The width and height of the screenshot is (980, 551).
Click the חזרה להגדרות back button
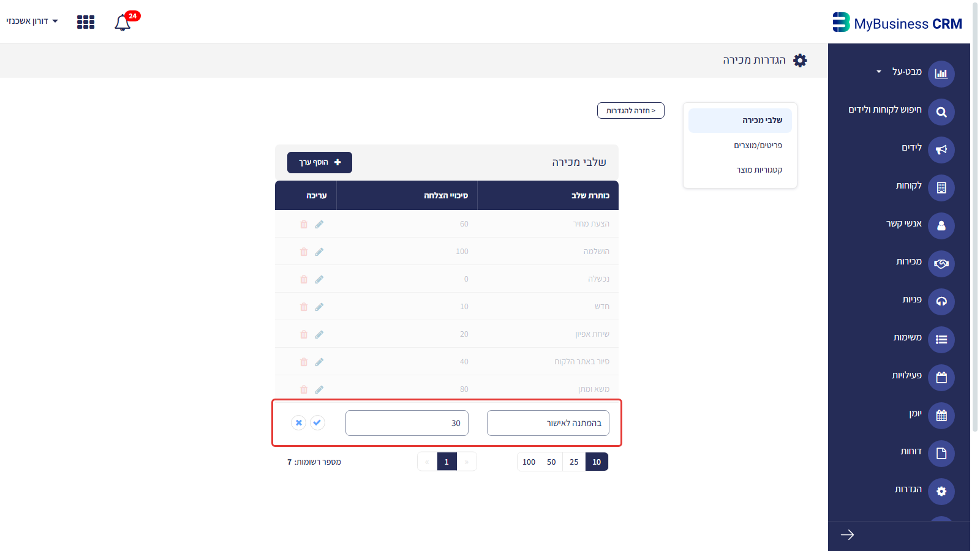[631, 111]
